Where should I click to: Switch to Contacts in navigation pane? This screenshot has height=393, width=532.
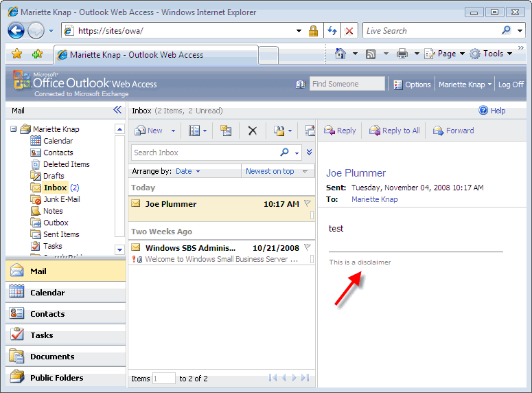pos(65,314)
